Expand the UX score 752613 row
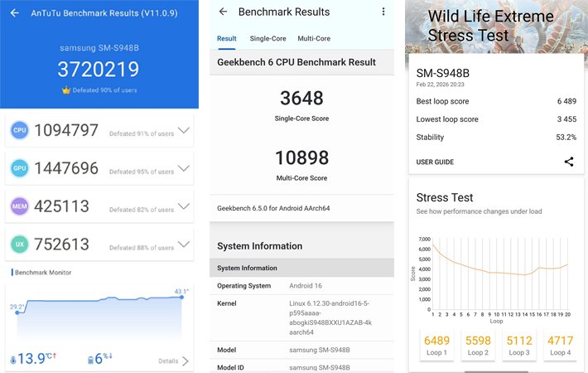Screen dimensions: 588x373 pyautogui.click(x=184, y=244)
